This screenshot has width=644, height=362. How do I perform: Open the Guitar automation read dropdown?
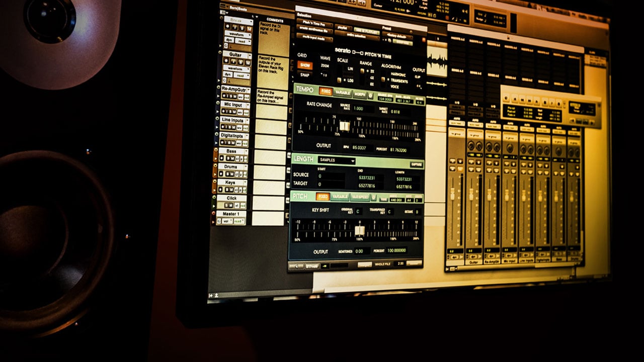pyautogui.click(x=242, y=75)
